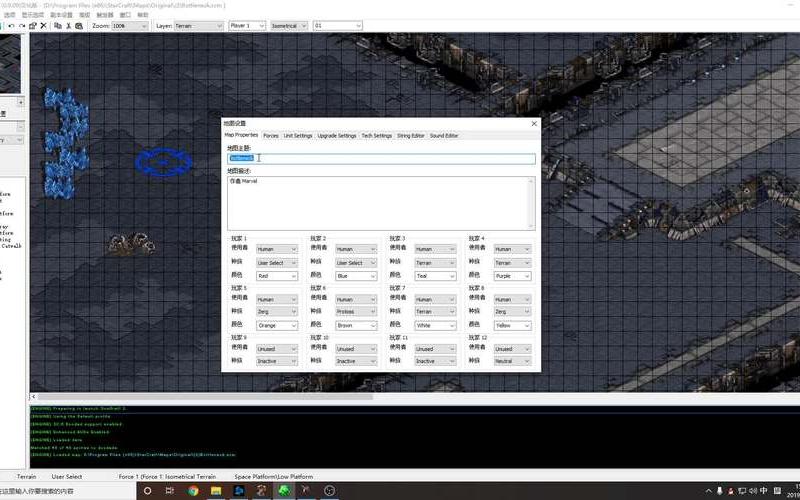800x500 pixels.
Task: Switch to the Sound Editor tab
Action: pyautogui.click(x=445, y=135)
